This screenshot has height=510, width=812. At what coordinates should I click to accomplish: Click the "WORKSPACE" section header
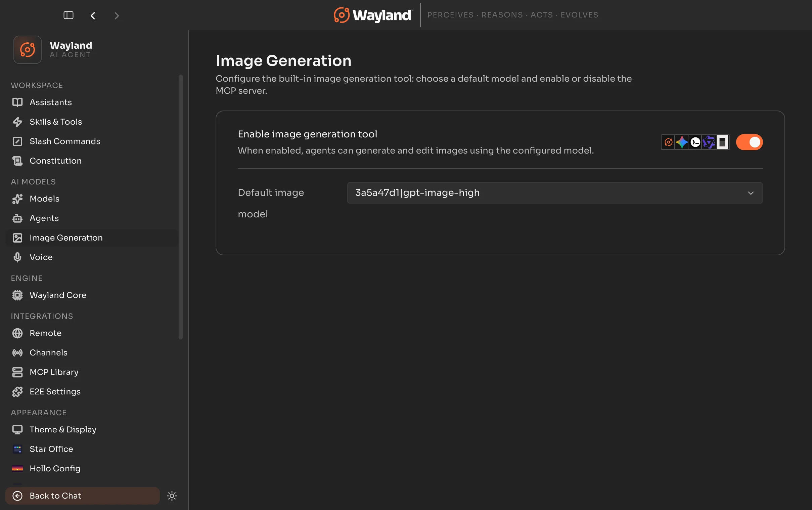click(x=37, y=85)
